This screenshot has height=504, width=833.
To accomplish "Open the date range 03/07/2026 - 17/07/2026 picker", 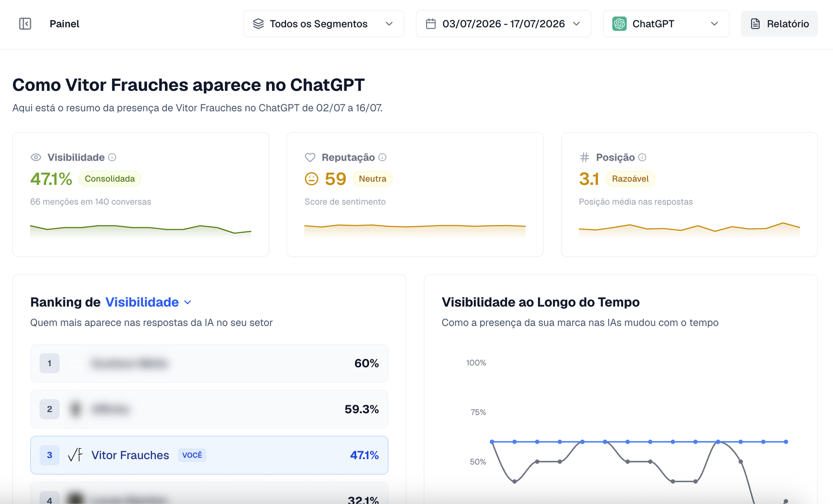I will (x=503, y=24).
